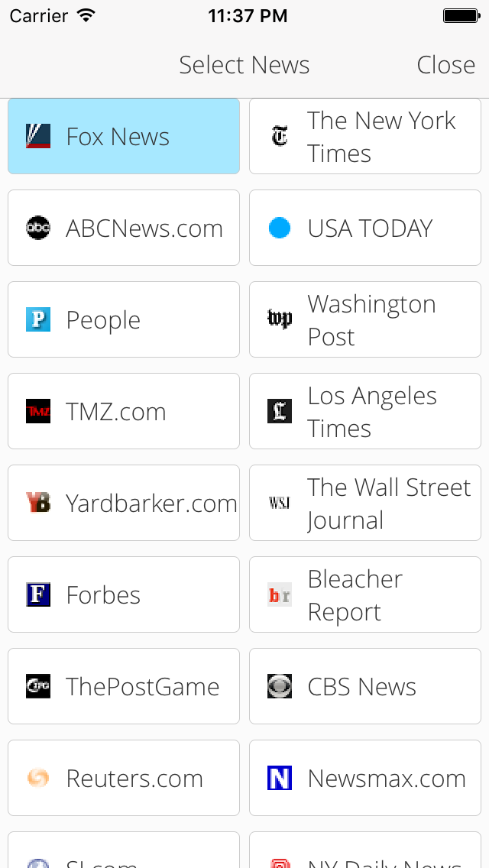Tap the TMZ logo icon
The image size is (489, 868).
[38, 411]
